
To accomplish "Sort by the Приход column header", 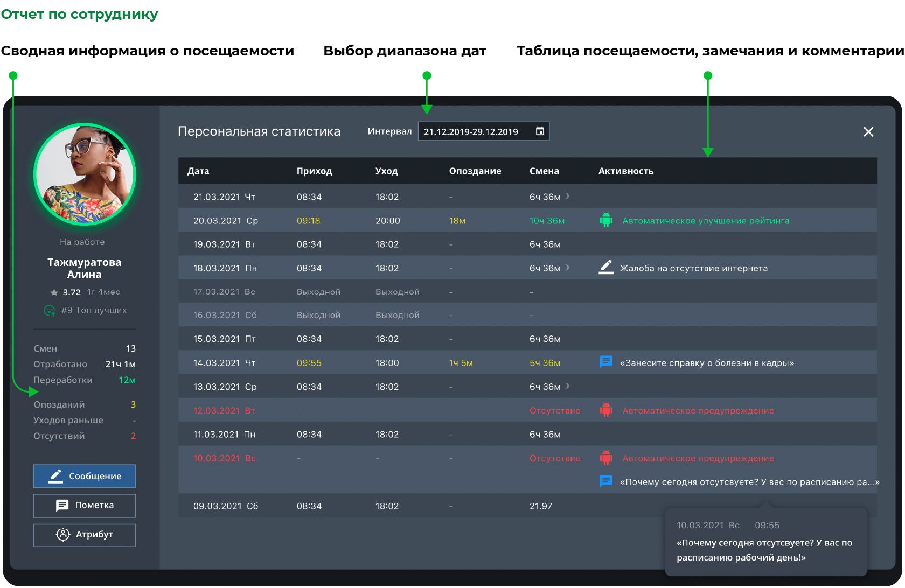I will [x=314, y=171].
